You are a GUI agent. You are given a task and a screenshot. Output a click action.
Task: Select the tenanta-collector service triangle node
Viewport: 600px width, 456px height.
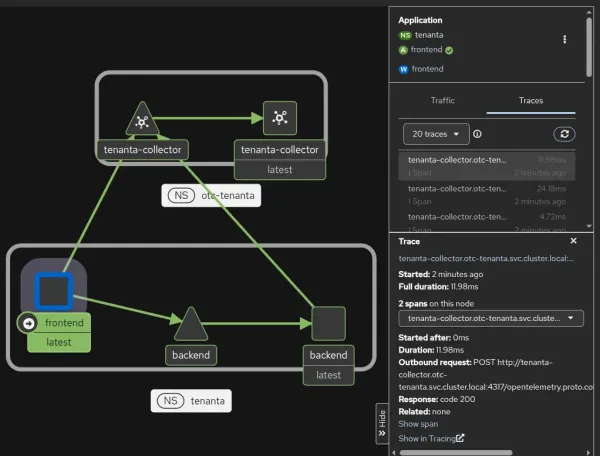click(142, 120)
